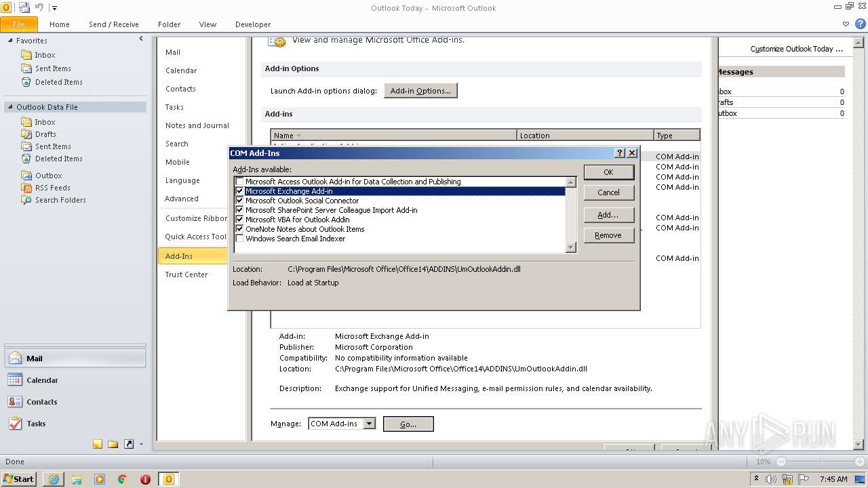Viewport: 868px width, 488px height.
Task: Click the Send/Receive quick access icon
Action: point(24,7)
